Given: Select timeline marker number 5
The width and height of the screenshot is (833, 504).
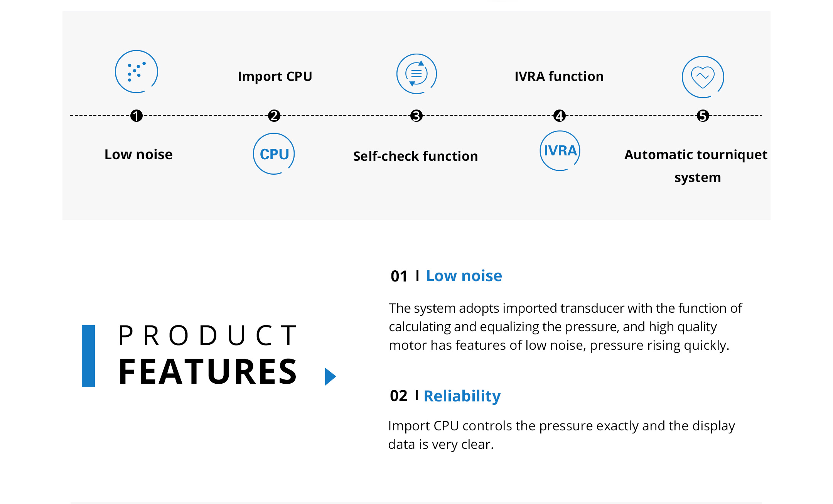Looking at the screenshot, I should pos(703,116).
